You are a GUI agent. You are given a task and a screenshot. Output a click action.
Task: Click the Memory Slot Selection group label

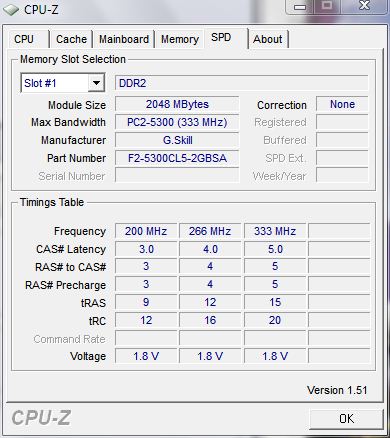point(73,59)
